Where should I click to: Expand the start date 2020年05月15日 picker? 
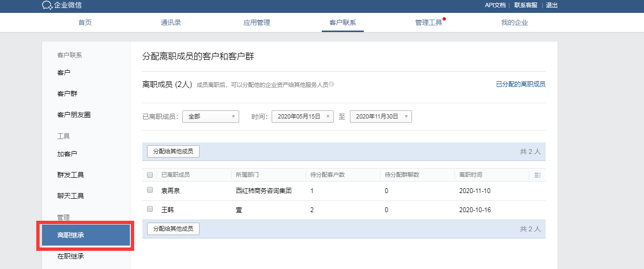(302, 117)
